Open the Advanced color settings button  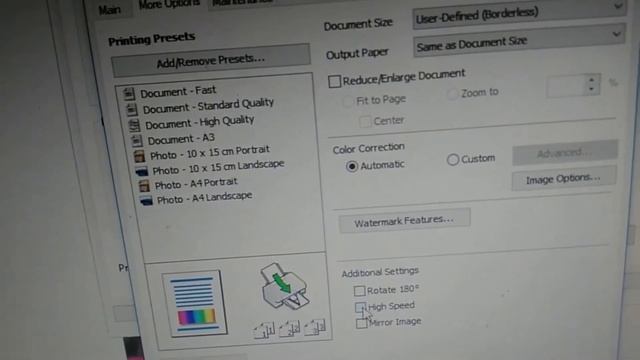click(565, 153)
